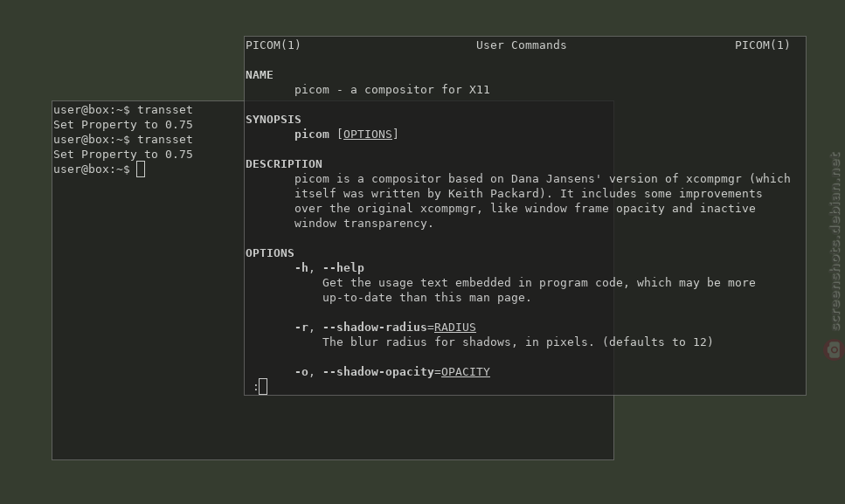Click the --shadow-radius option text
The image size is (845, 504).
375,328
